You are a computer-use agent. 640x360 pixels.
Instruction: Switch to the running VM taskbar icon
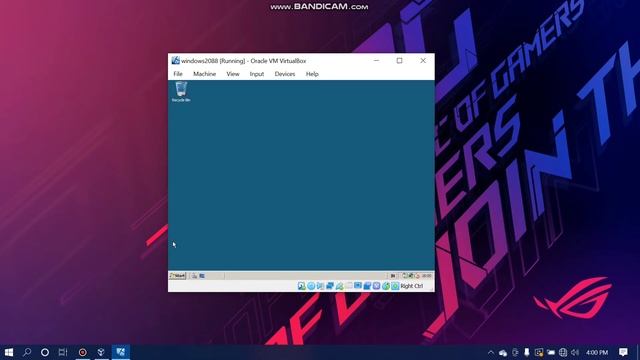(120, 352)
